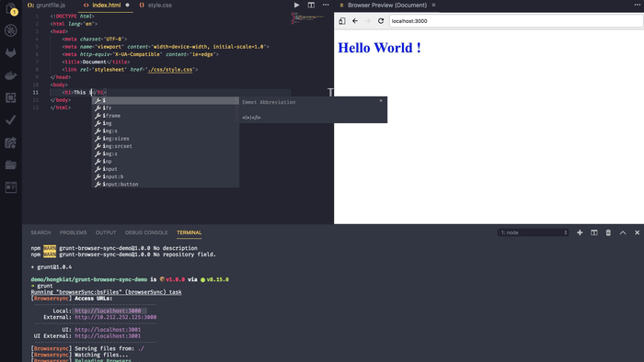Click the device-toggle icon left of the back arrow

(342, 21)
